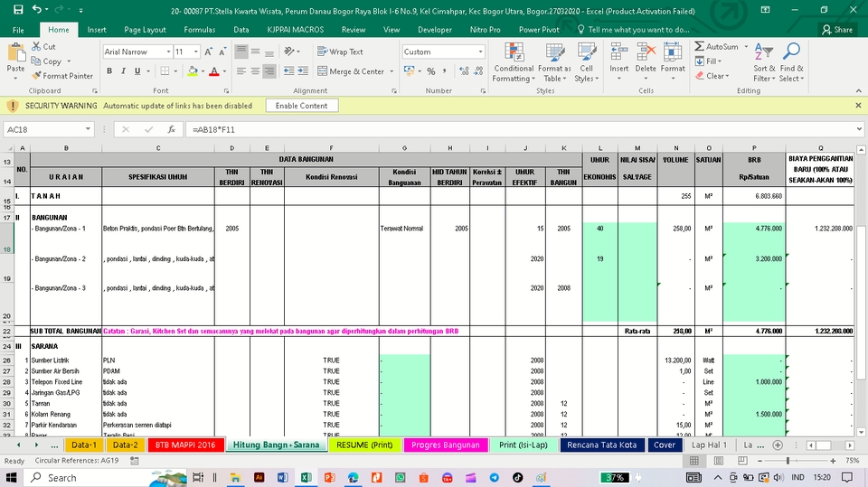Click the Paste clipboard icon
Viewport: 868px width, 487px height.
pos(15,53)
